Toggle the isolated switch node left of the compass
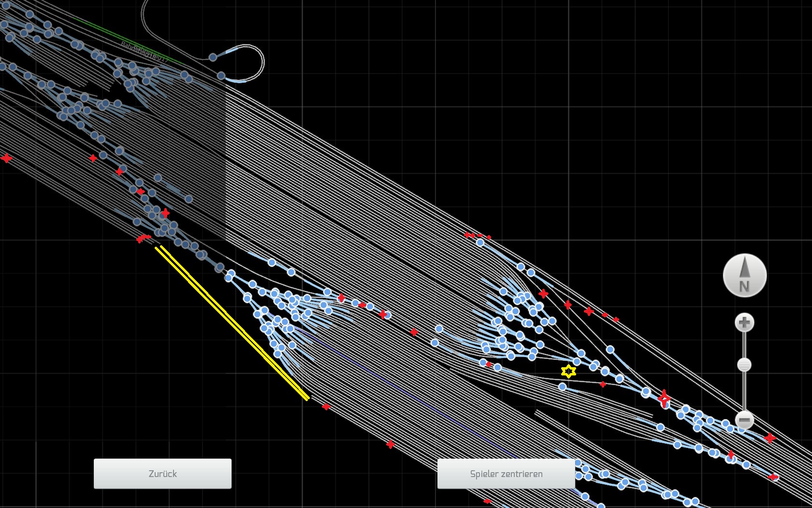 click(610, 349)
